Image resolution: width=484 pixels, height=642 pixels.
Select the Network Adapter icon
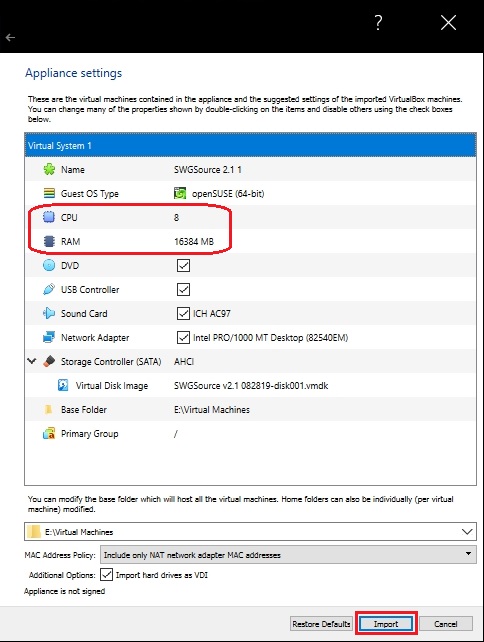tap(49, 337)
